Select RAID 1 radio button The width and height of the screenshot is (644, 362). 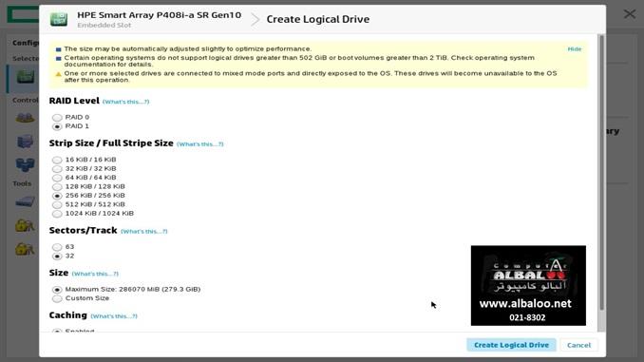57,126
